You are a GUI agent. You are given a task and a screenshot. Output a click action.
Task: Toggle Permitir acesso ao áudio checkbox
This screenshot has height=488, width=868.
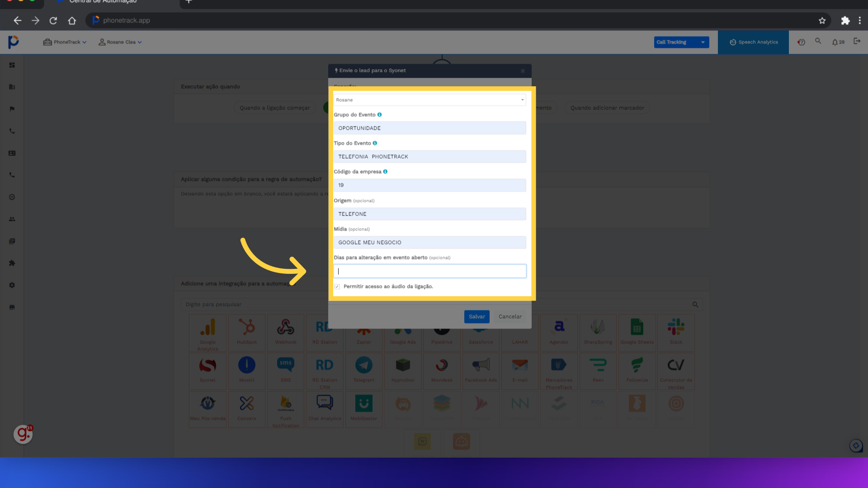(x=337, y=286)
